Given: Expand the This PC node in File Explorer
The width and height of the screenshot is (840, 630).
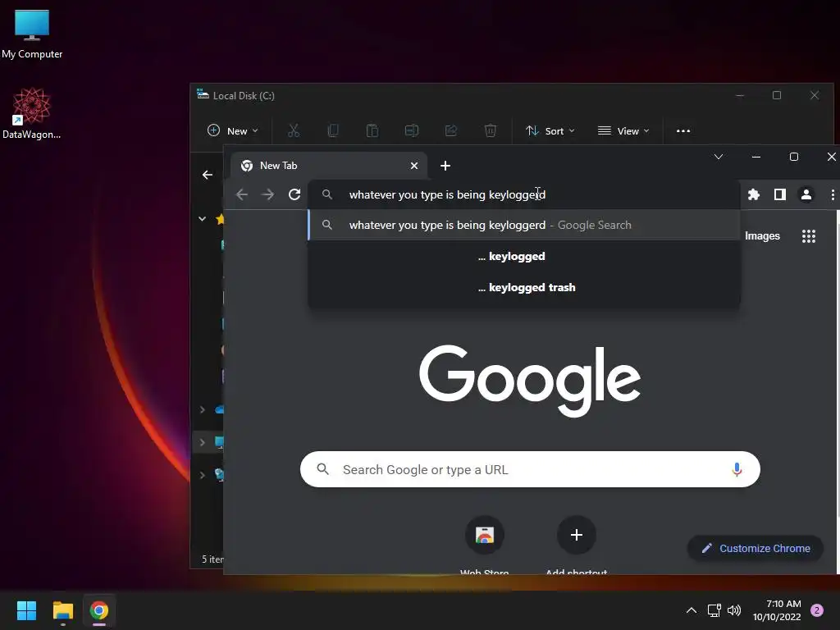Looking at the screenshot, I should point(202,442).
